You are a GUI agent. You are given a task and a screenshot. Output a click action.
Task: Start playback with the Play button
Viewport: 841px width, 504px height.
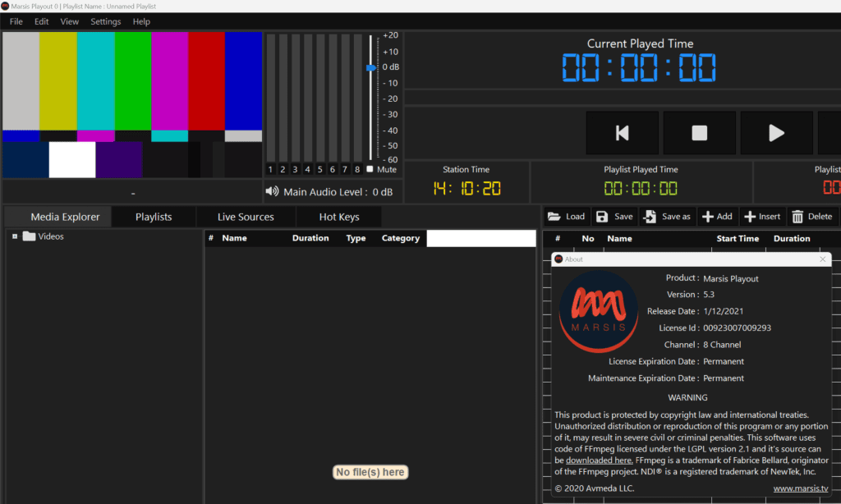click(x=776, y=133)
